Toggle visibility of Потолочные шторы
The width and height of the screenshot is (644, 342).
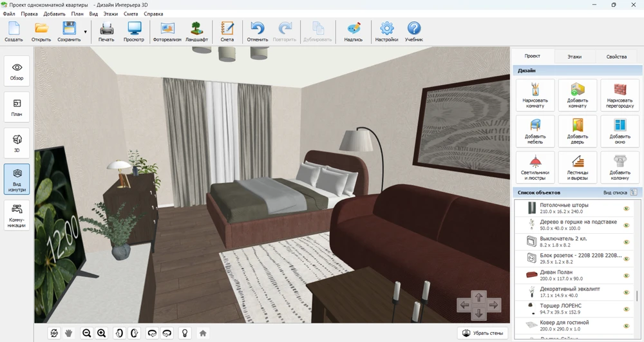pyautogui.click(x=626, y=208)
